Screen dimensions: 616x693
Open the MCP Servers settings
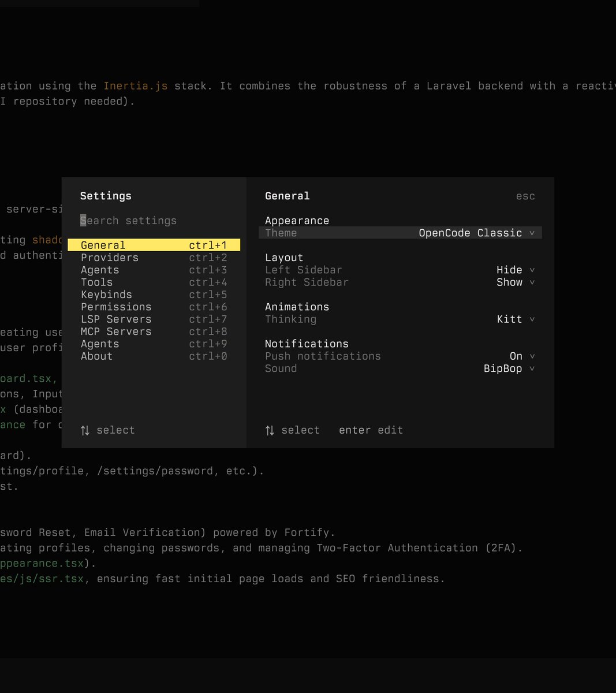pyautogui.click(x=116, y=331)
